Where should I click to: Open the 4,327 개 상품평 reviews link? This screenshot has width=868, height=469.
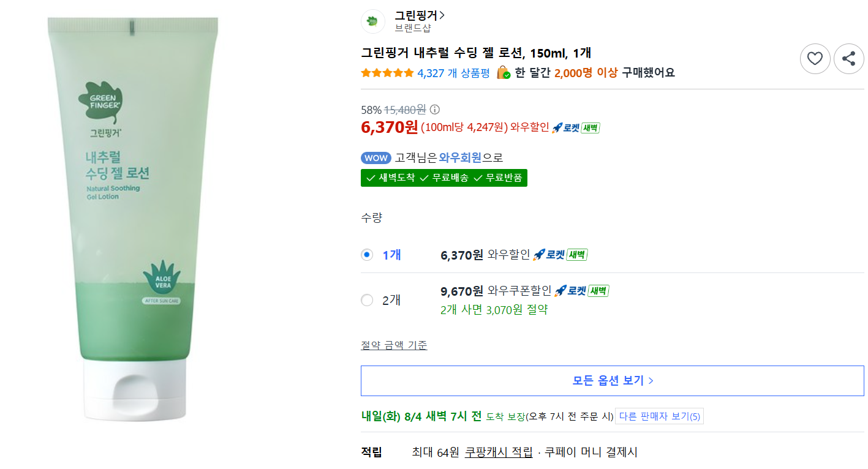453,73
